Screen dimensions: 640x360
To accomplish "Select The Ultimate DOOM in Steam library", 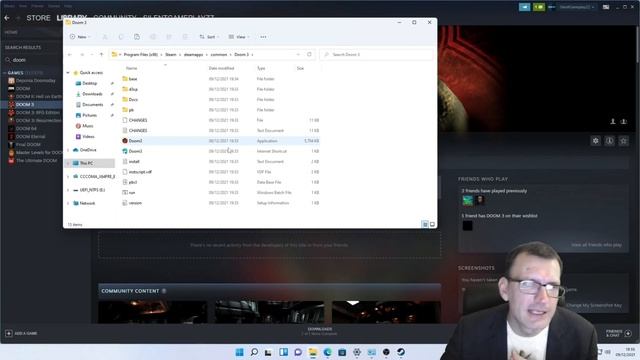I will pos(36,160).
